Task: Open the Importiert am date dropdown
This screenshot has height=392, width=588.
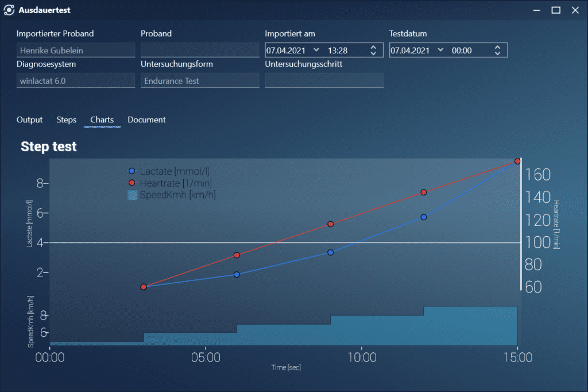Action: (x=316, y=50)
